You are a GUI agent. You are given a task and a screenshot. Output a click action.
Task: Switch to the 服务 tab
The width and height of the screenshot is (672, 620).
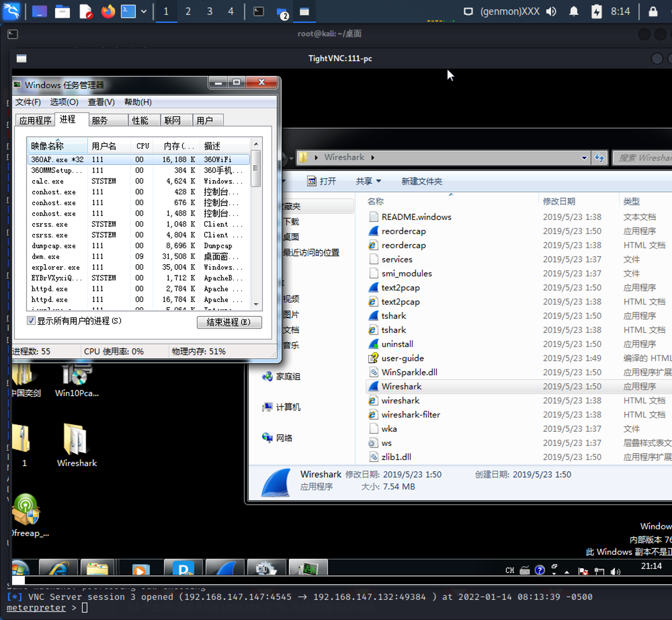click(108, 120)
